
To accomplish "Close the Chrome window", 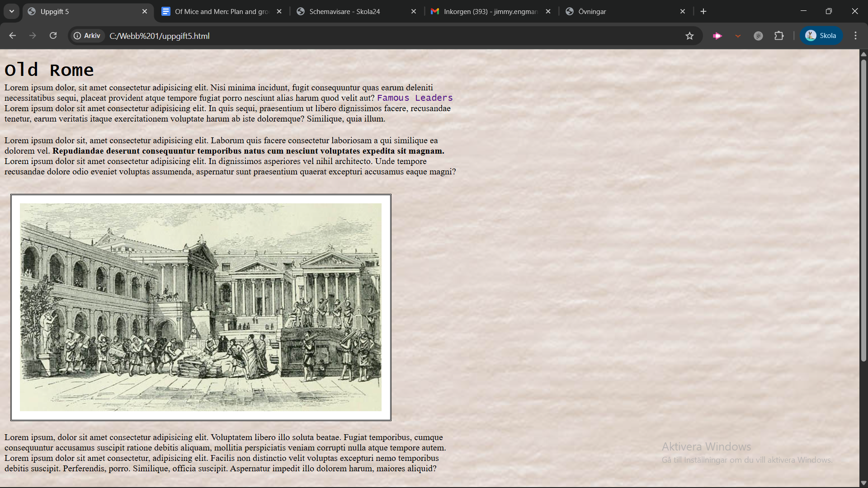I will tap(854, 11).
